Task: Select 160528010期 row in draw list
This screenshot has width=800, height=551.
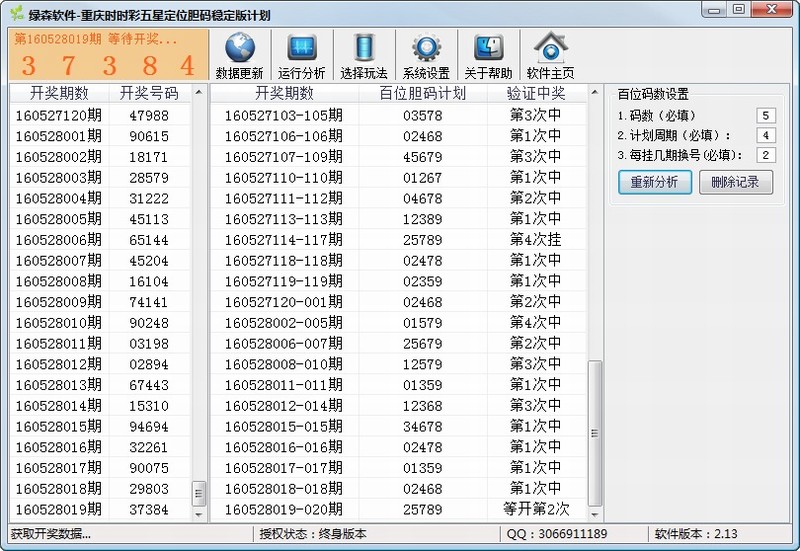Action: [x=100, y=322]
